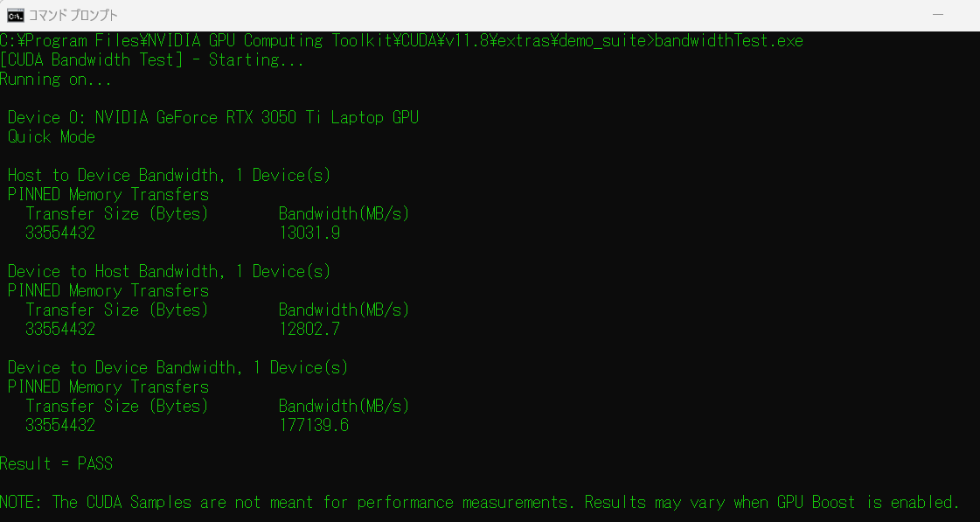Click the "[CUDA Bandwidth Test] - Starting..." line
The width and height of the screenshot is (980, 522).
click(x=152, y=60)
